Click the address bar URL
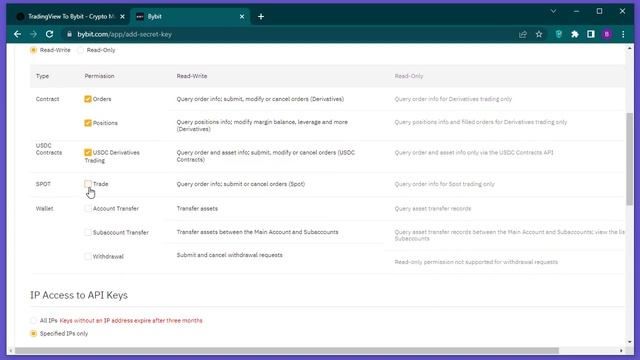 click(124, 34)
